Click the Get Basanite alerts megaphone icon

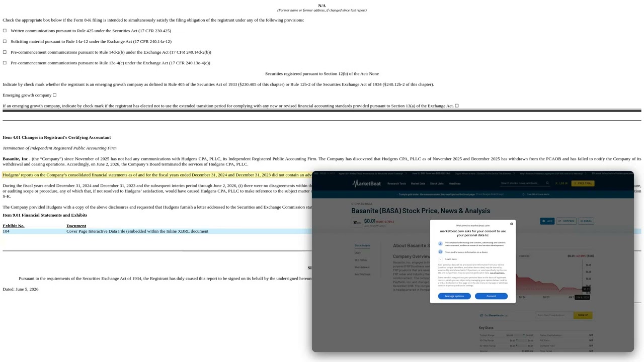click(481, 315)
